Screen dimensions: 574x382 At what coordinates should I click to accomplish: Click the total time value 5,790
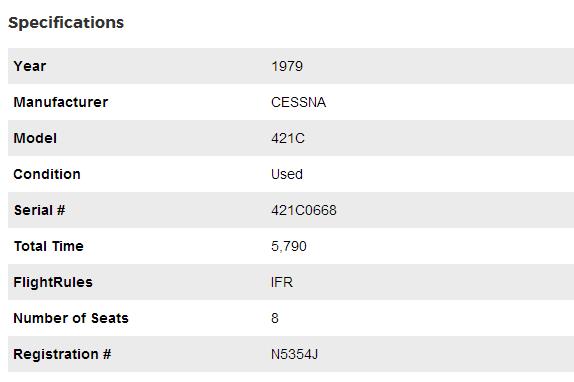(x=289, y=246)
